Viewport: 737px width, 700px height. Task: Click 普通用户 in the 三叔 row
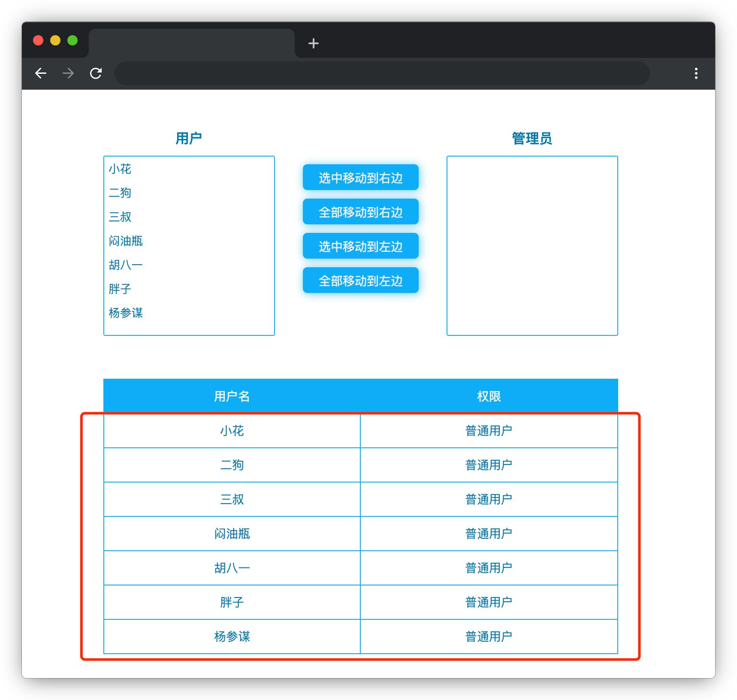tap(489, 499)
